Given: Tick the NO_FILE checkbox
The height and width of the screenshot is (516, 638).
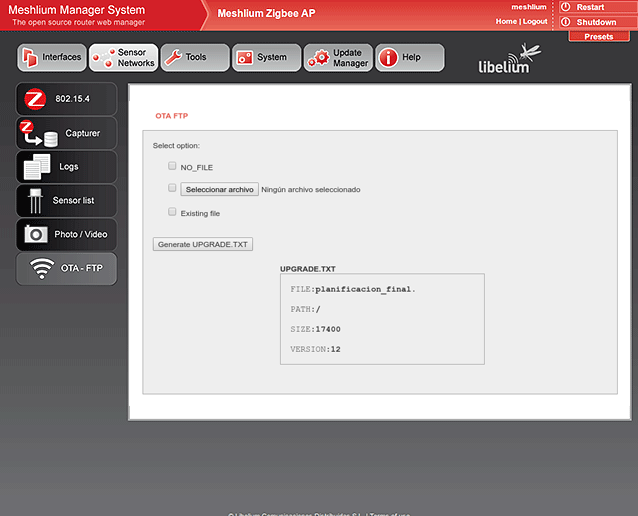Looking at the screenshot, I should [x=172, y=166].
